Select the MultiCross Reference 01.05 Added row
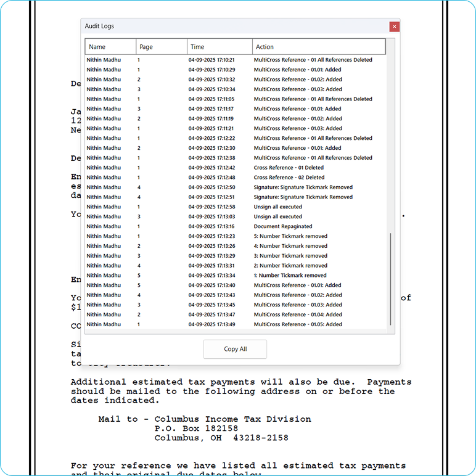Viewport: 476px width, 476px height. coord(298,324)
